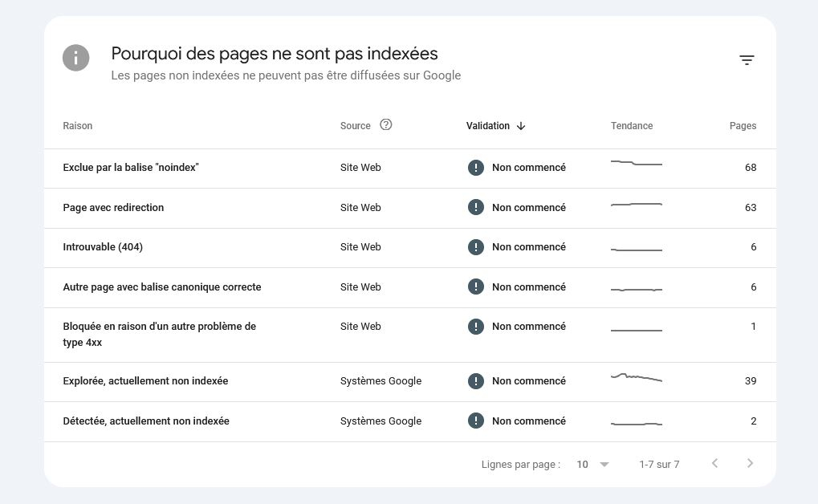Click the Tendance column header
818x504 pixels.
[x=632, y=126]
